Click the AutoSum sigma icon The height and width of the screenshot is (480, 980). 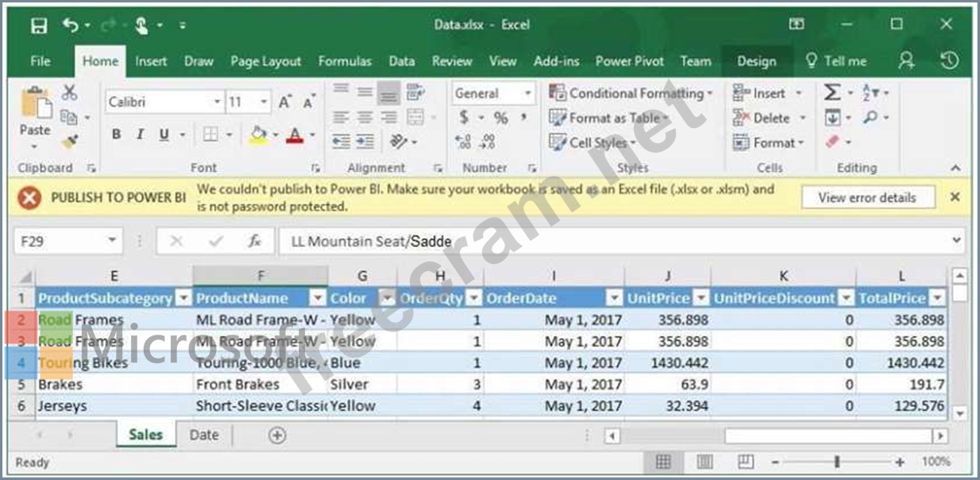(x=832, y=93)
